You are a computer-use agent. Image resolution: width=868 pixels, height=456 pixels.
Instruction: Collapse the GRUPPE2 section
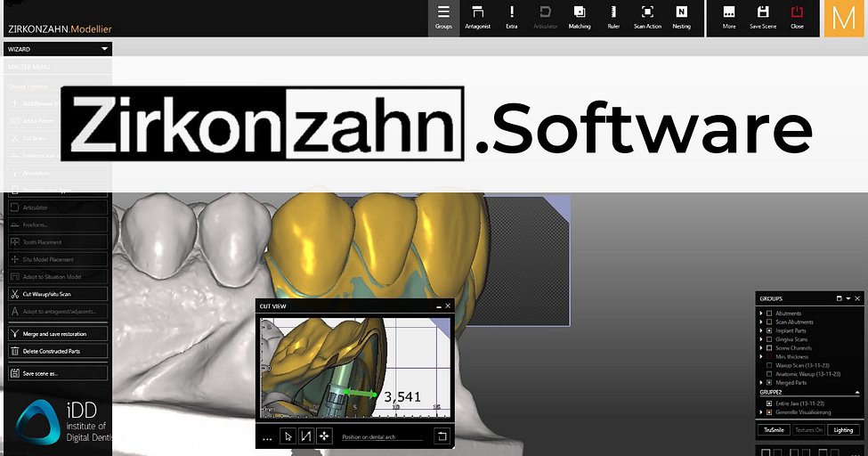click(x=857, y=392)
